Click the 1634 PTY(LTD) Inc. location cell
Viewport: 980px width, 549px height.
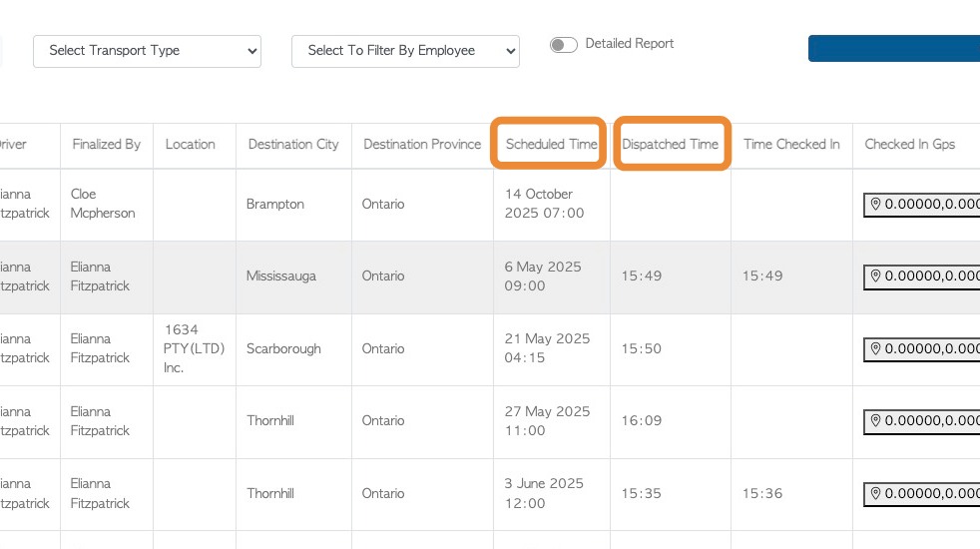[194, 348]
